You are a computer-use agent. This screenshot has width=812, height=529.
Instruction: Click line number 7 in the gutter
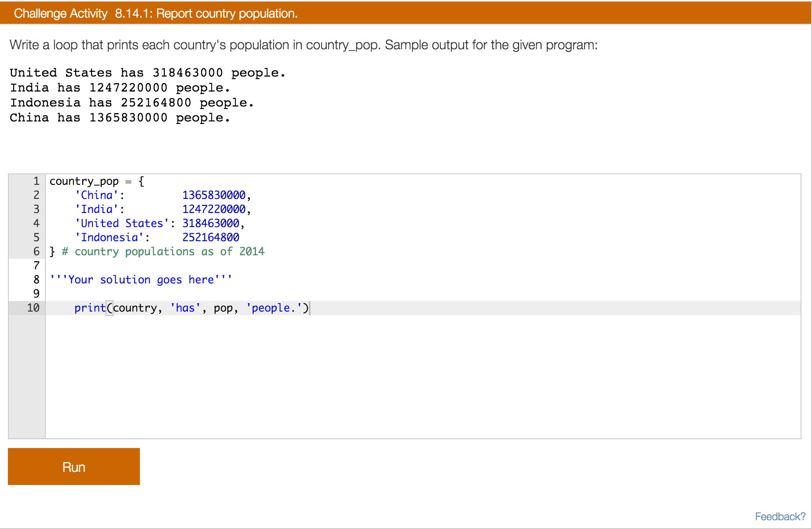tap(37, 266)
